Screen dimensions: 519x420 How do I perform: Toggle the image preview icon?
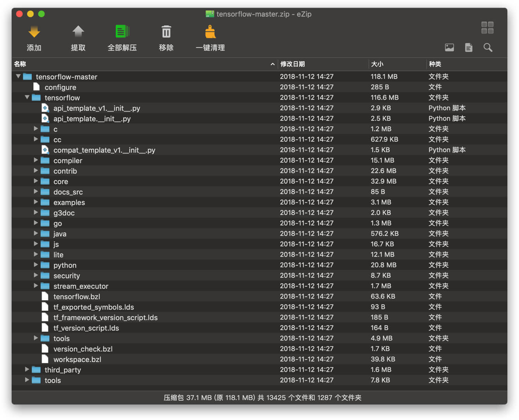[449, 48]
